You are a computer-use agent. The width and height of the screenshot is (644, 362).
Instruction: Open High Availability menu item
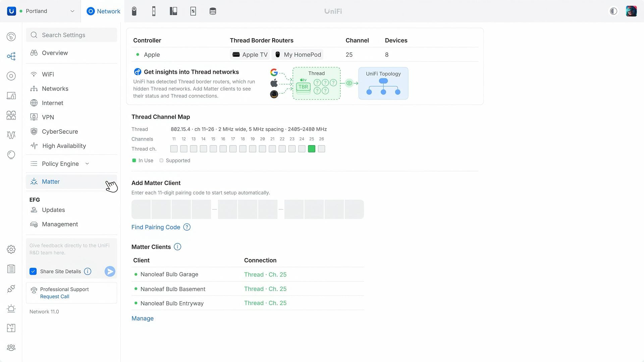click(71, 146)
